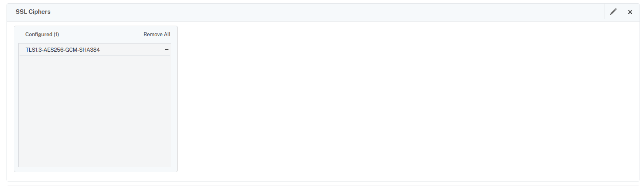Click the SSL Ciphers panel's right scrollbar track

(637, 102)
